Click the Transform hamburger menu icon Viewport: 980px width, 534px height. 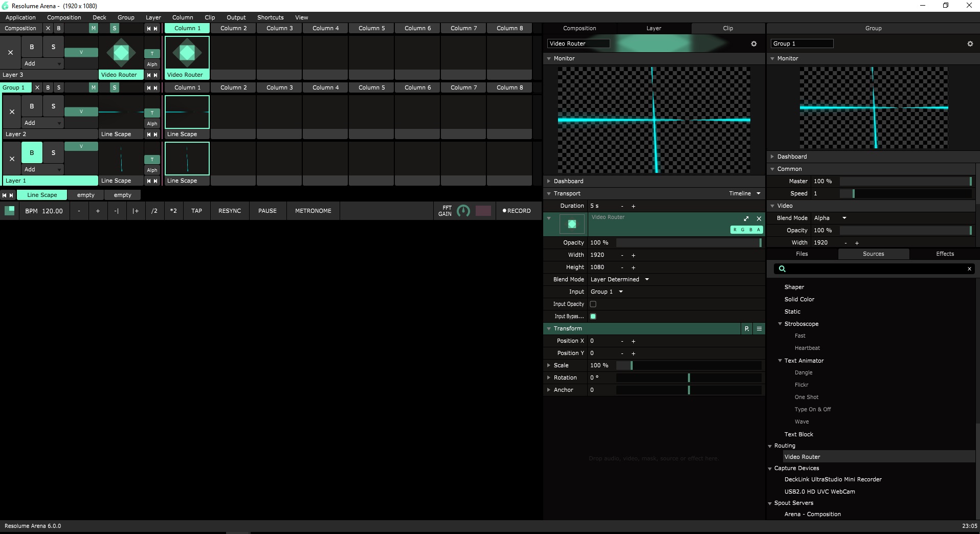pyautogui.click(x=759, y=329)
